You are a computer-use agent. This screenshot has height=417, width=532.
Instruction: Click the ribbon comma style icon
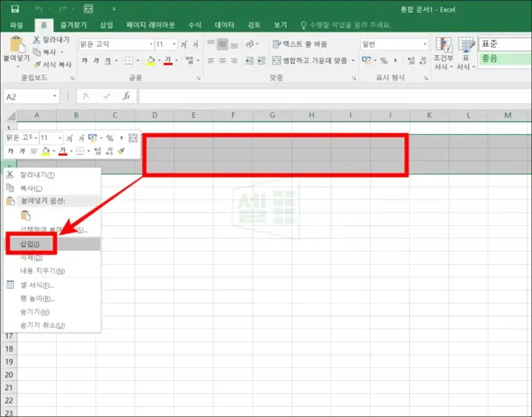(x=396, y=60)
